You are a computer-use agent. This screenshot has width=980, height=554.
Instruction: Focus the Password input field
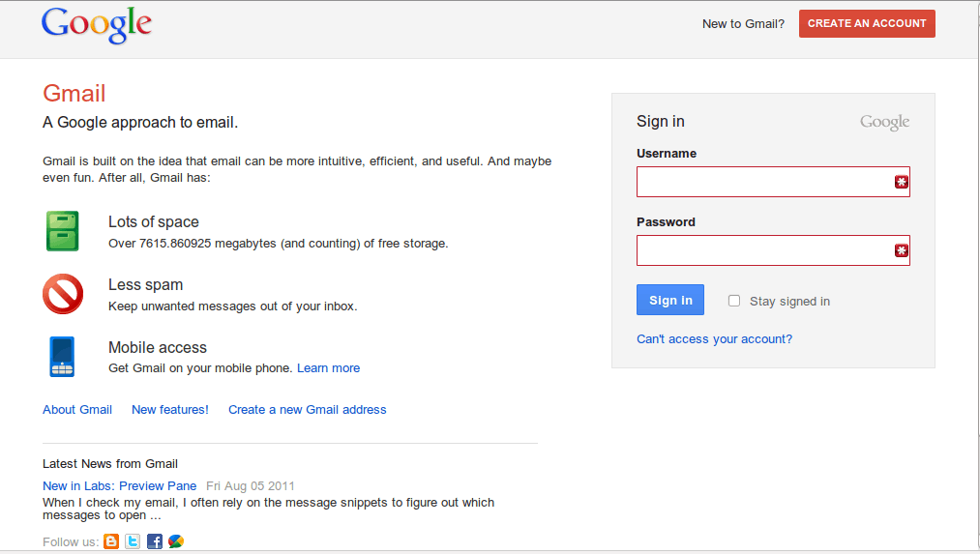pos(773,250)
